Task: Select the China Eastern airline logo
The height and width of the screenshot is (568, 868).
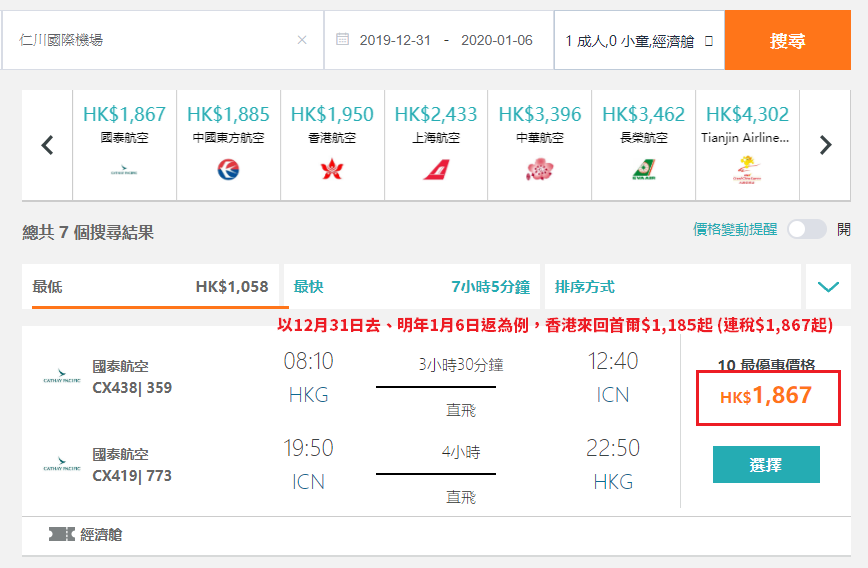Action: [228, 169]
